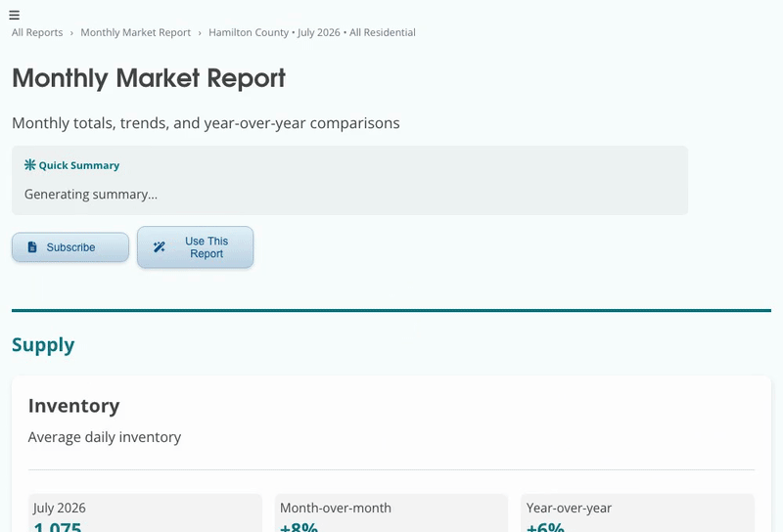Click the Inventory card title
Image resolution: width=783 pixels, height=532 pixels.
(74, 406)
